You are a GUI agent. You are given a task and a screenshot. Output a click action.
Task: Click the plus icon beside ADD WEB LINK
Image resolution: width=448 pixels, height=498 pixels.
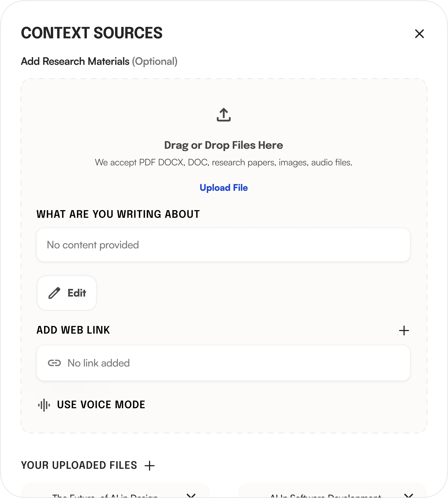(404, 330)
